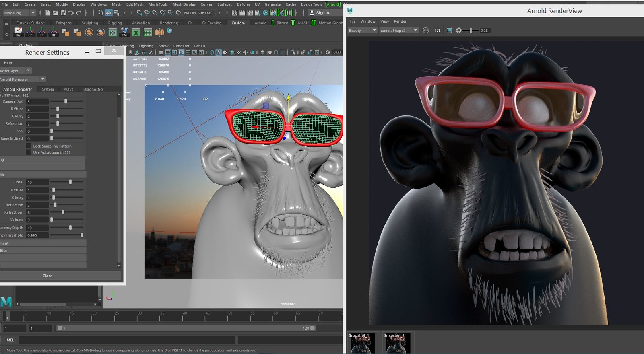Create a new scene with the toolbar icon

(x=47, y=13)
